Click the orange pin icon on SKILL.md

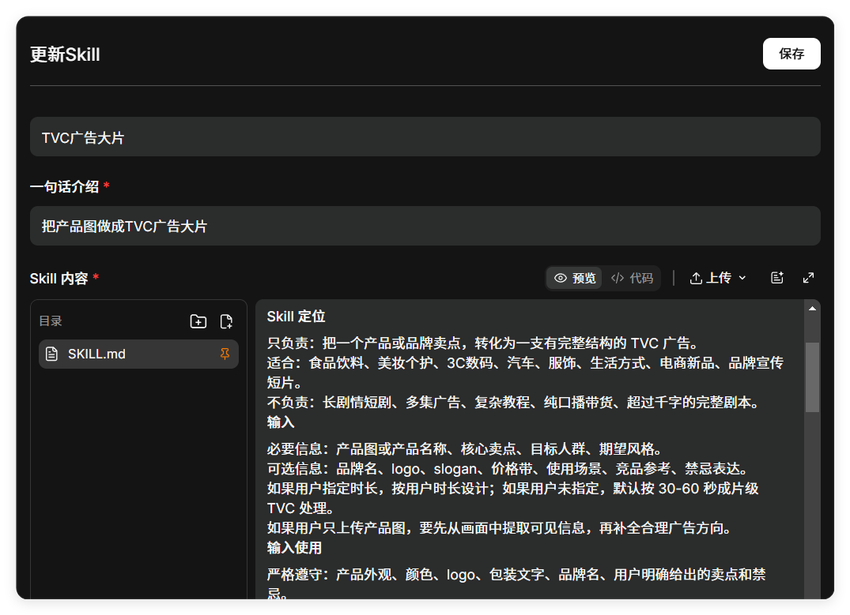[x=224, y=354]
